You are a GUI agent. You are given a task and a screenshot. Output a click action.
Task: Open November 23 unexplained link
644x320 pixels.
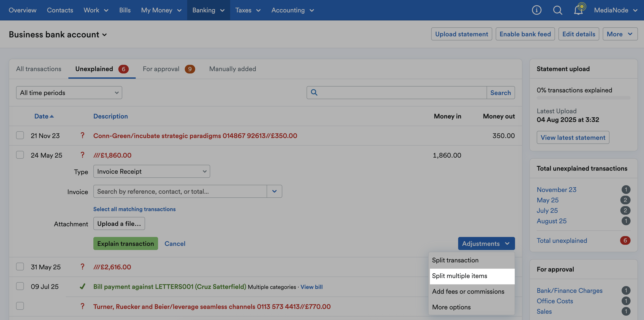[556, 190]
